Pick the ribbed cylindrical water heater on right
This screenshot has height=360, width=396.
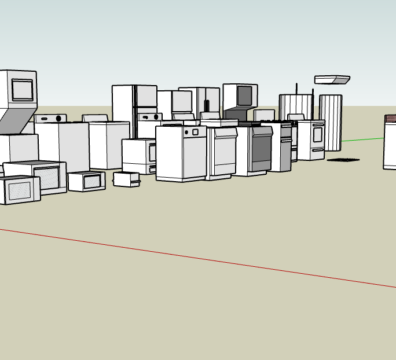[331, 123]
